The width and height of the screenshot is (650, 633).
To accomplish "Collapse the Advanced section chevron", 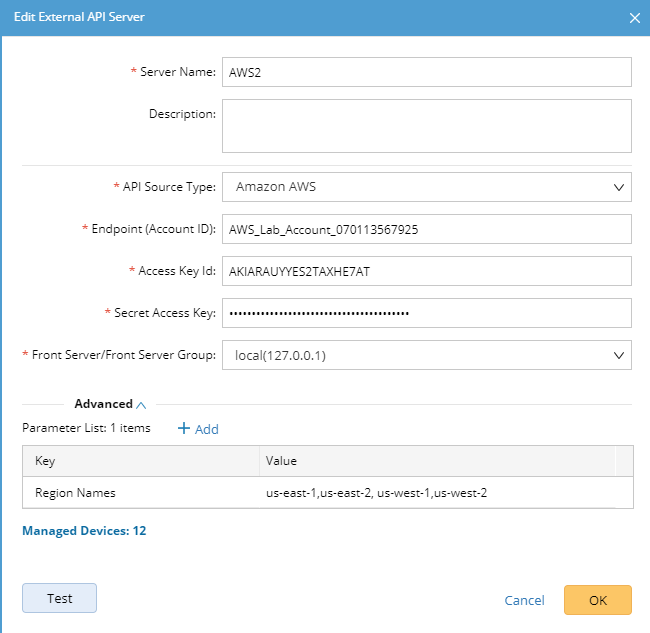I will click(141, 405).
